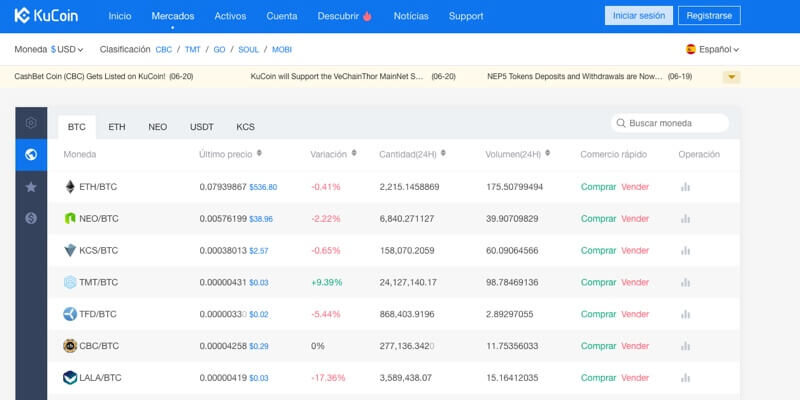This screenshot has width=800, height=400.
Task: Open chart icon for LALA/BTC row
Action: [x=685, y=378]
